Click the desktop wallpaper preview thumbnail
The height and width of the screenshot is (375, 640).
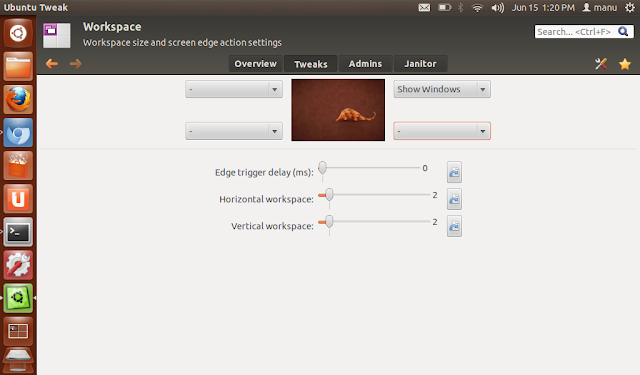(338, 110)
